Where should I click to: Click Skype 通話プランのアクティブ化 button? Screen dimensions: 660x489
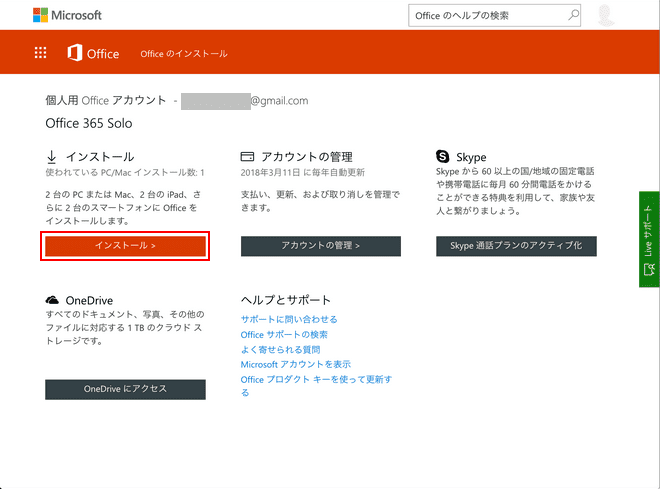tap(516, 246)
